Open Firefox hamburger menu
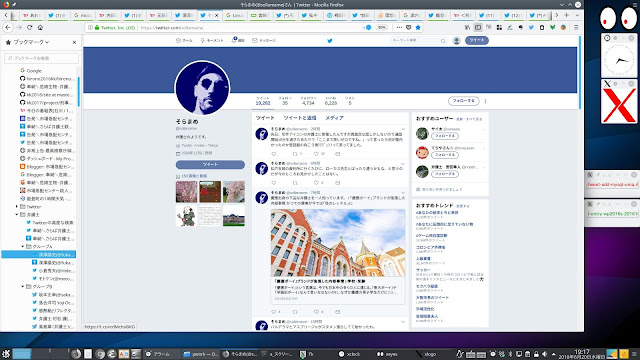 pos(576,27)
